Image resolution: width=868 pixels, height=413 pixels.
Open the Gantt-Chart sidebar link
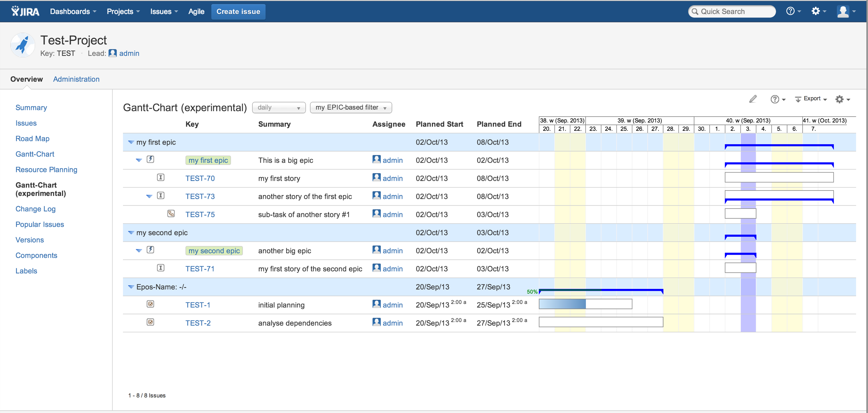point(35,154)
